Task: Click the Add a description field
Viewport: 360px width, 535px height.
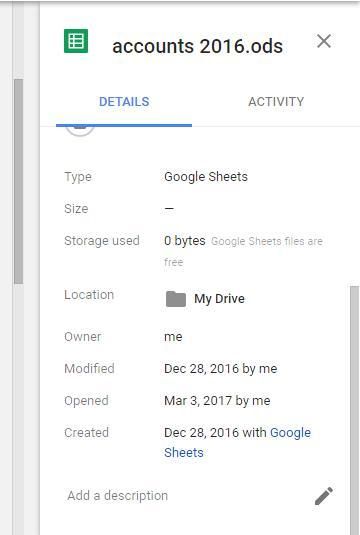Action: click(x=117, y=495)
